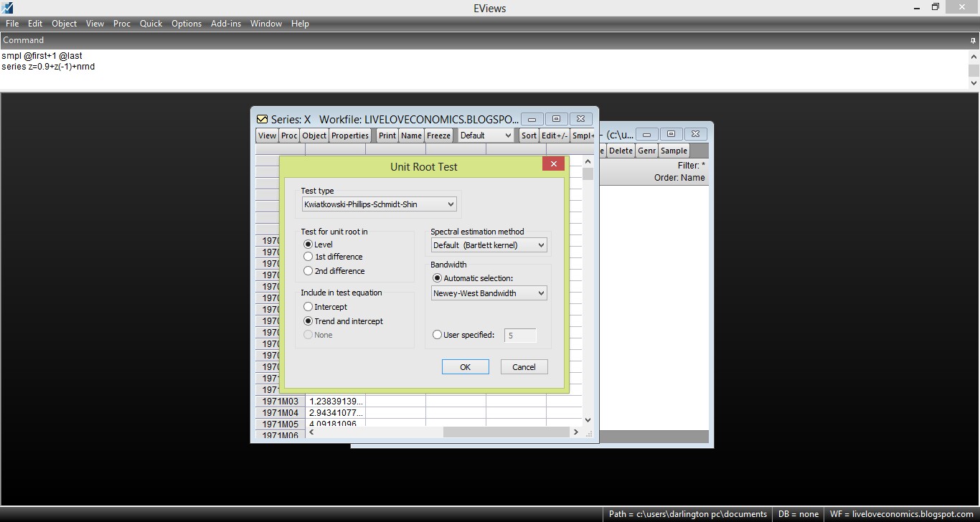Click the WF status bar entry

[902, 514]
